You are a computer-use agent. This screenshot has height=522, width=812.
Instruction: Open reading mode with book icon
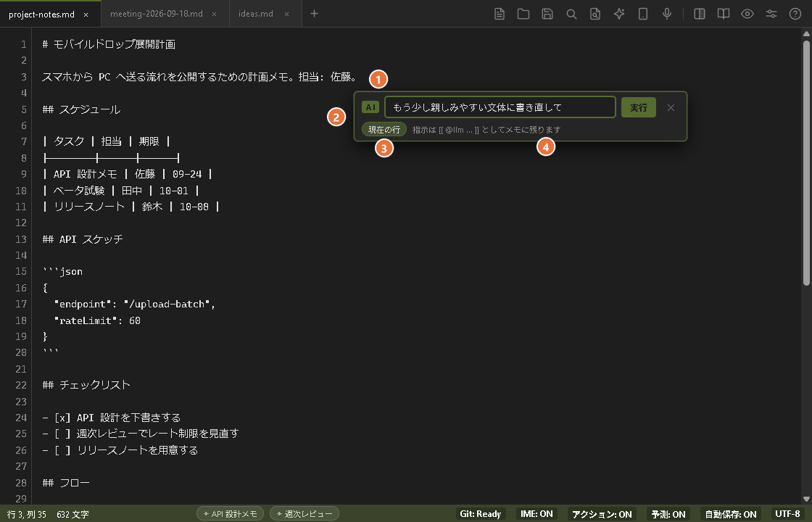(x=723, y=14)
